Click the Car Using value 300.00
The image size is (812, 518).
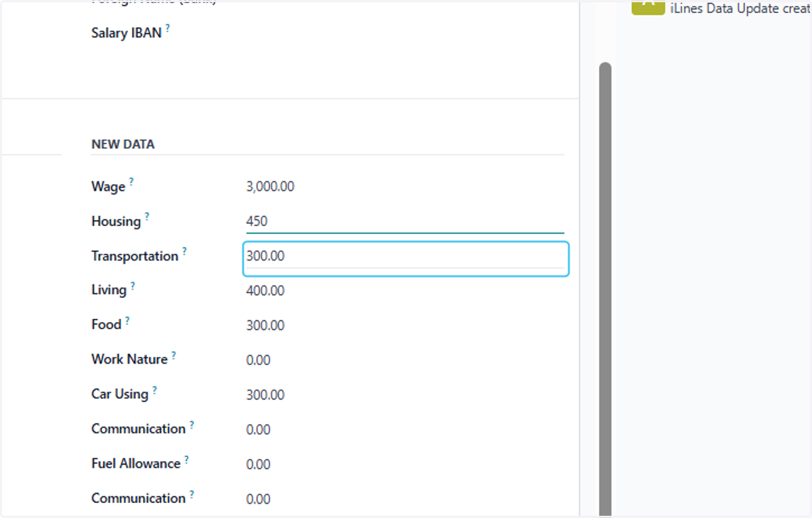[x=265, y=395]
